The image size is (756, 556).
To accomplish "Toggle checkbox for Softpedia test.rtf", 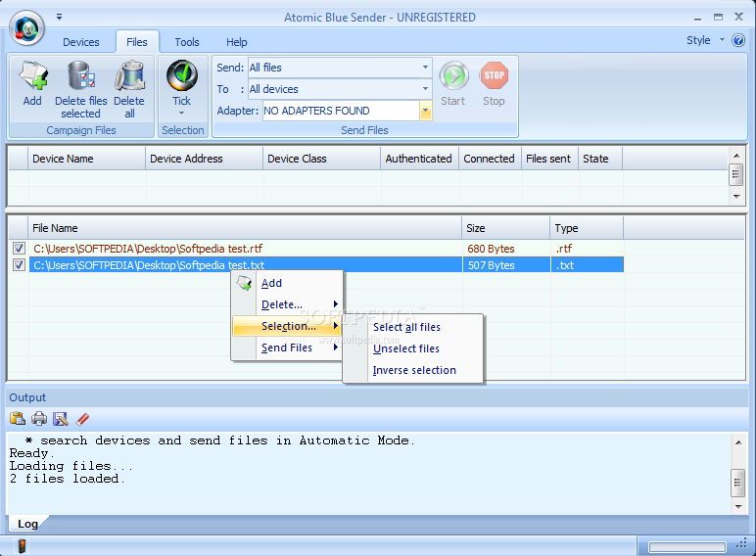I will (19, 248).
